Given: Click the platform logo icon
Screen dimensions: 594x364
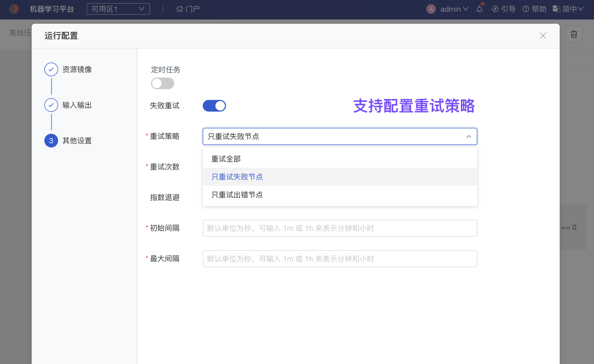Looking at the screenshot, I should [14, 9].
